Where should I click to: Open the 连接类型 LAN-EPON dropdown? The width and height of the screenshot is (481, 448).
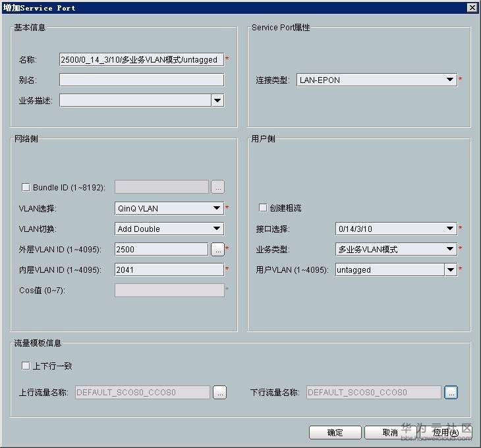(377, 80)
